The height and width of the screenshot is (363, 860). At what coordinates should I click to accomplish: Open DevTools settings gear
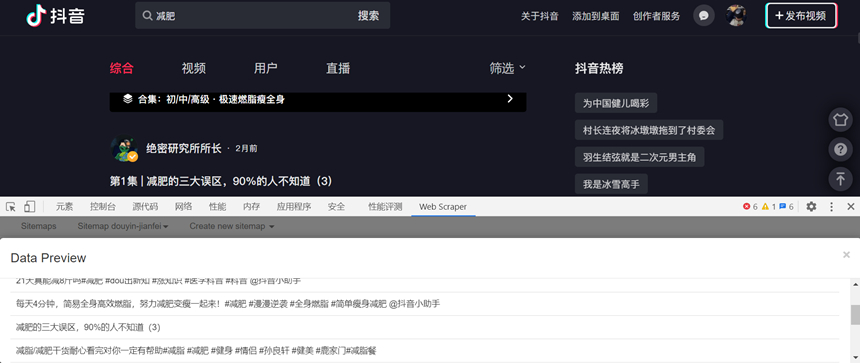[x=811, y=207]
